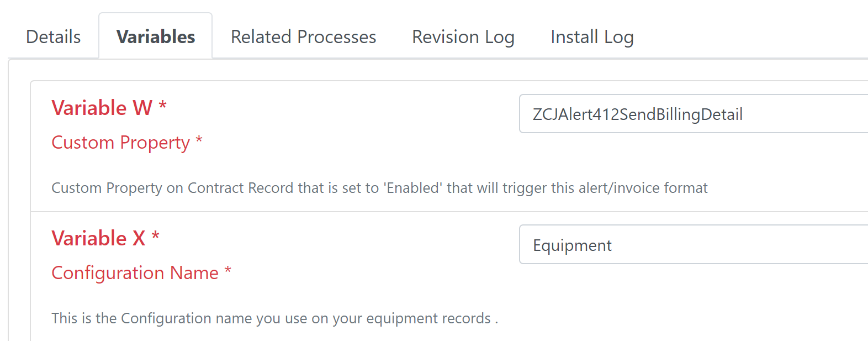Switch to the Related Processes tab
This screenshot has height=341, width=868.
click(x=303, y=37)
